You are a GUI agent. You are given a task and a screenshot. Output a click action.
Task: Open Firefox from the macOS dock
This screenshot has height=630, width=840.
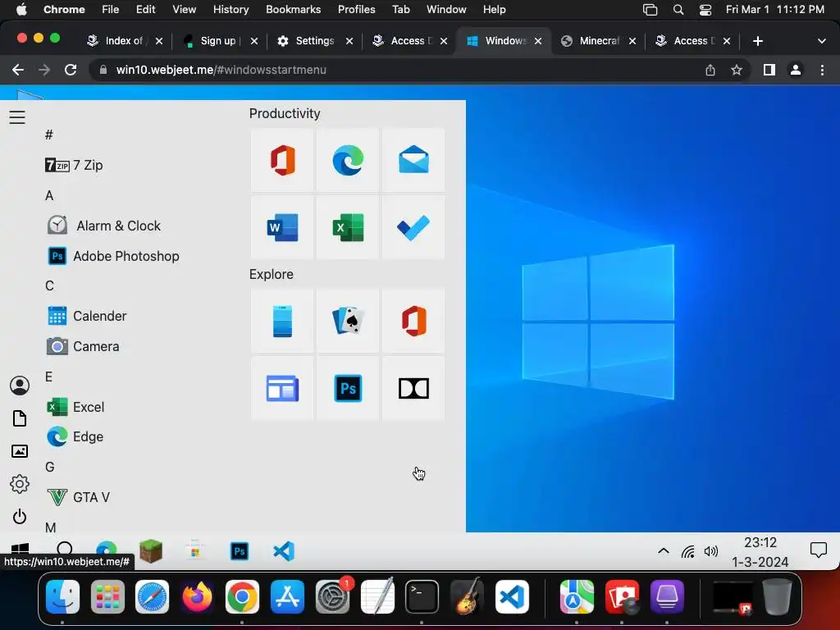pos(197,596)
